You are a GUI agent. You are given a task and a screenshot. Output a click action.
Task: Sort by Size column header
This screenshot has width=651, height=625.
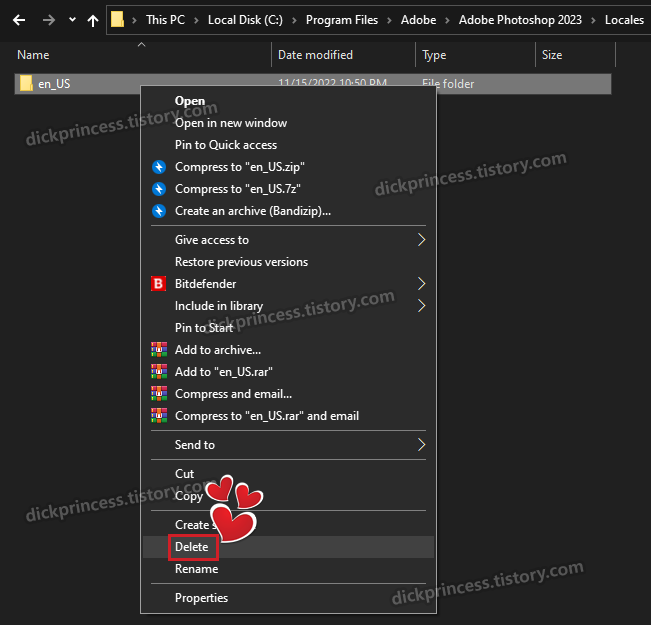click(552, 55)
